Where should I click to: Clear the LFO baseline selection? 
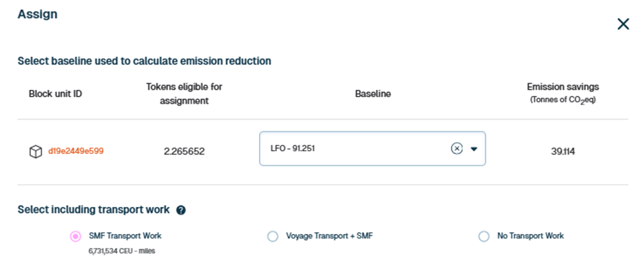click(456, 149)
